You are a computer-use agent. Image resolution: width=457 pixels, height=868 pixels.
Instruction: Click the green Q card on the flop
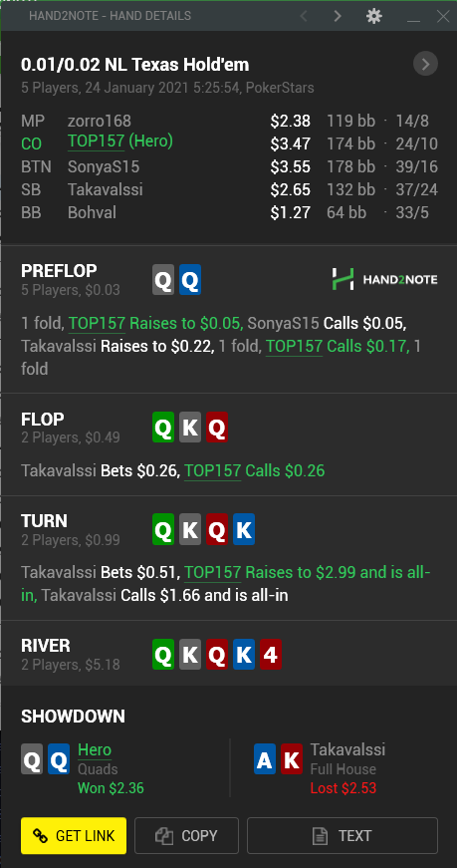163,428
